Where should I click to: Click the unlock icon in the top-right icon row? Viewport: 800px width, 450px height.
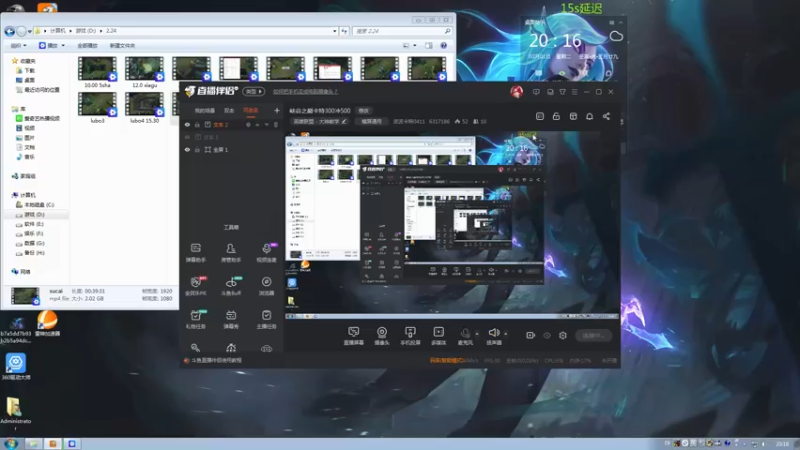coord(556,116)
